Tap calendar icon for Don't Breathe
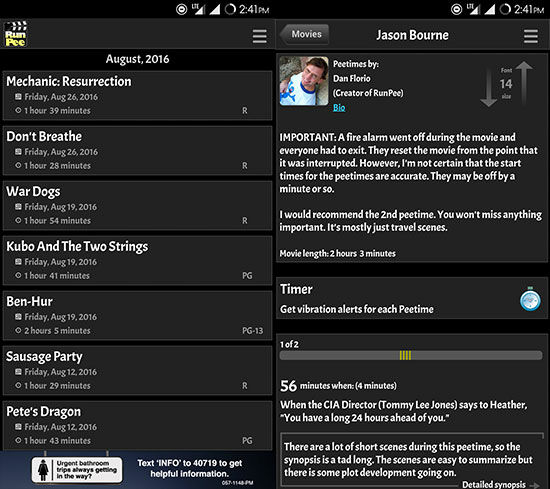 coord(18,152)
